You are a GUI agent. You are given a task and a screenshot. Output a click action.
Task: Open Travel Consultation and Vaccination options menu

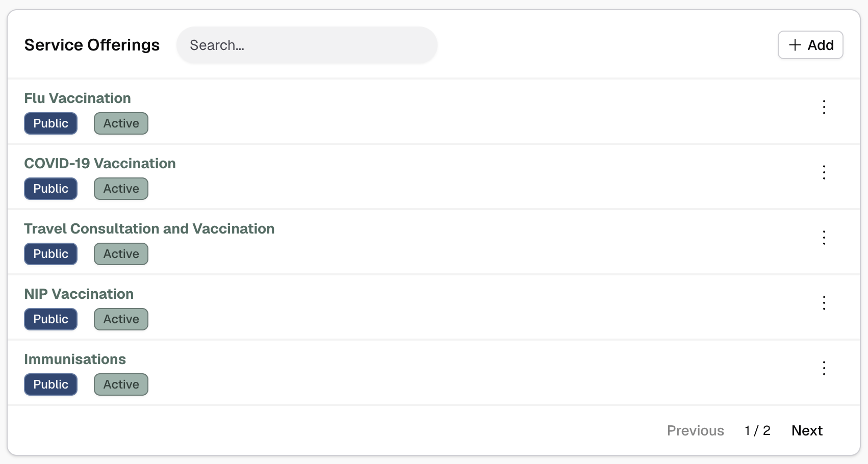coord(824,238)
